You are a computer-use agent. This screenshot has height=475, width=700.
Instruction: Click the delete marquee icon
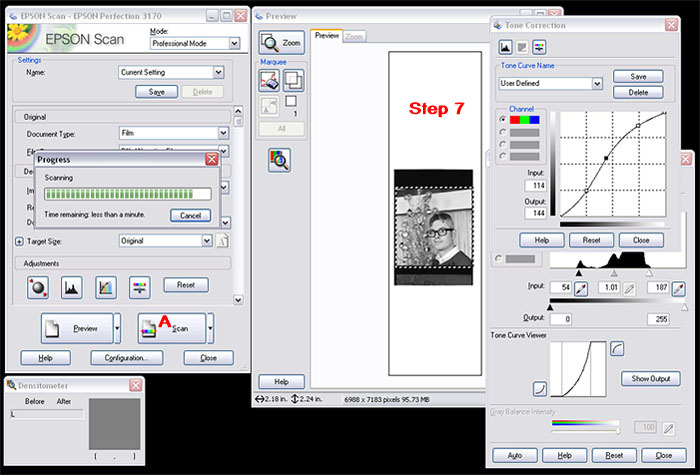click(x=270, y=81)
